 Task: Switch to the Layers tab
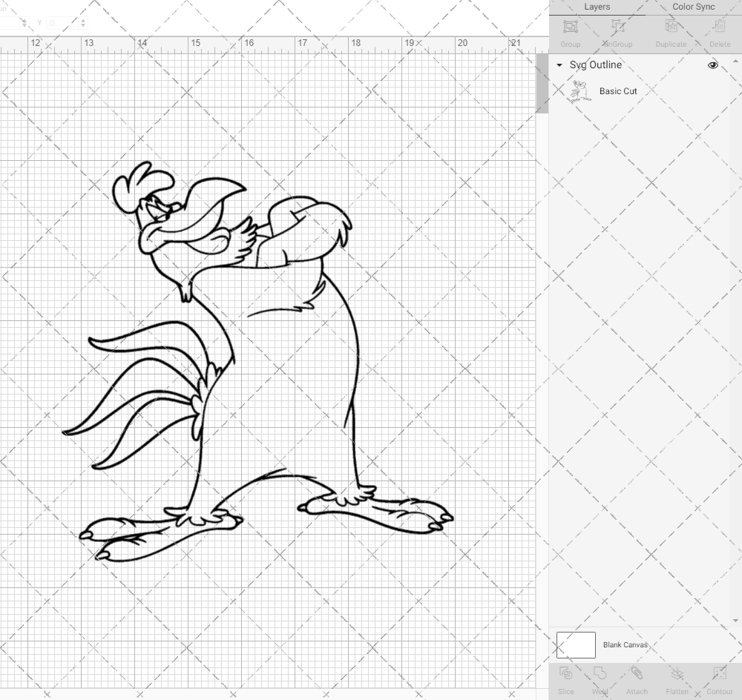[597, 7]
